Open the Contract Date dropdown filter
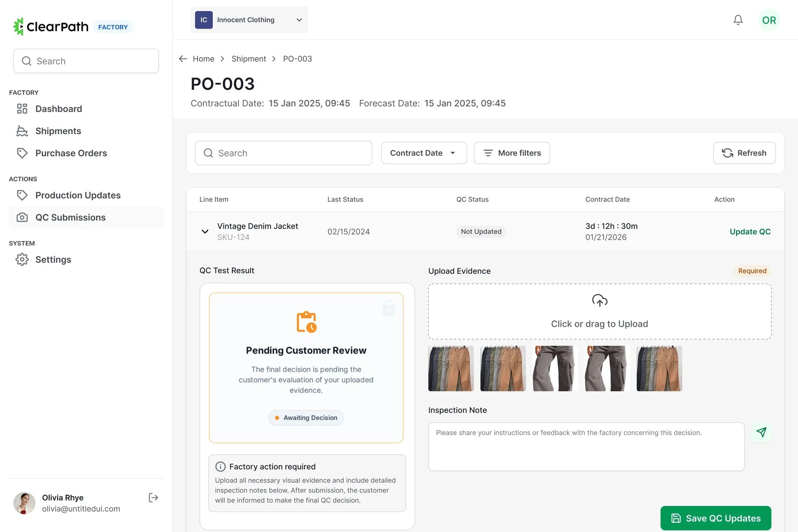The image size is (798, 532). (x=424, y=153)
